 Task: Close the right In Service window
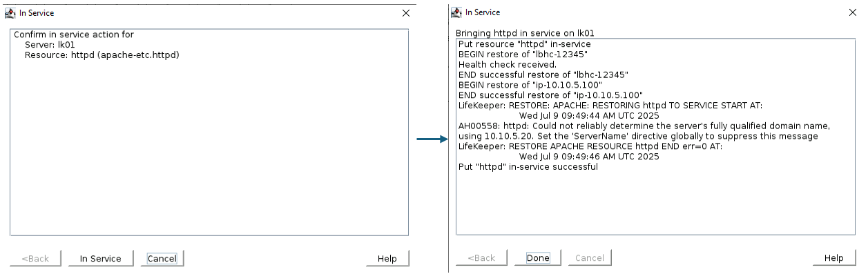[x=852, y=12]
